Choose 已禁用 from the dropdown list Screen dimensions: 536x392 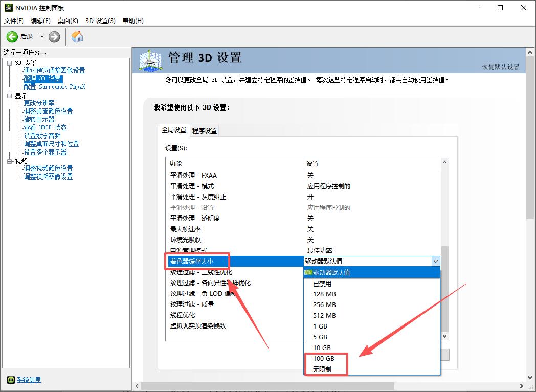pos(372,284)
